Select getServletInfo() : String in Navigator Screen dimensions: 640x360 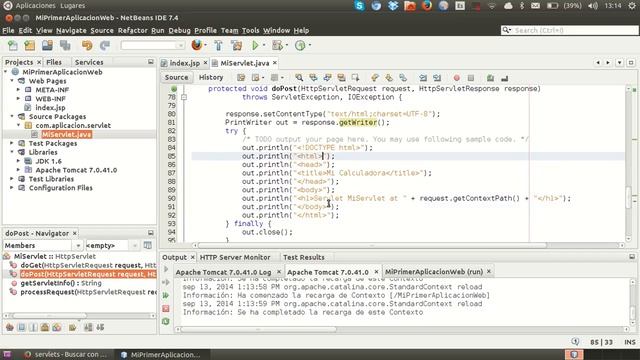(x=61, y=283)
